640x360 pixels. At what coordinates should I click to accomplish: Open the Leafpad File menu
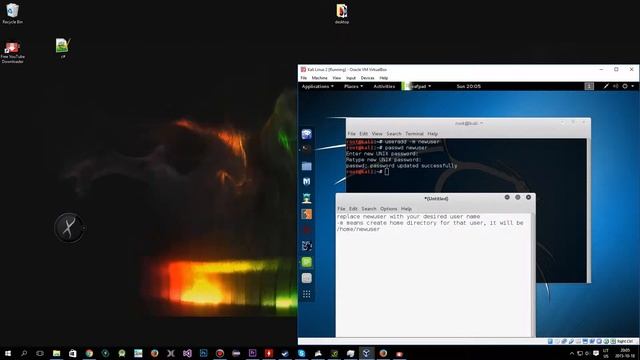click(x=341, y=209)
